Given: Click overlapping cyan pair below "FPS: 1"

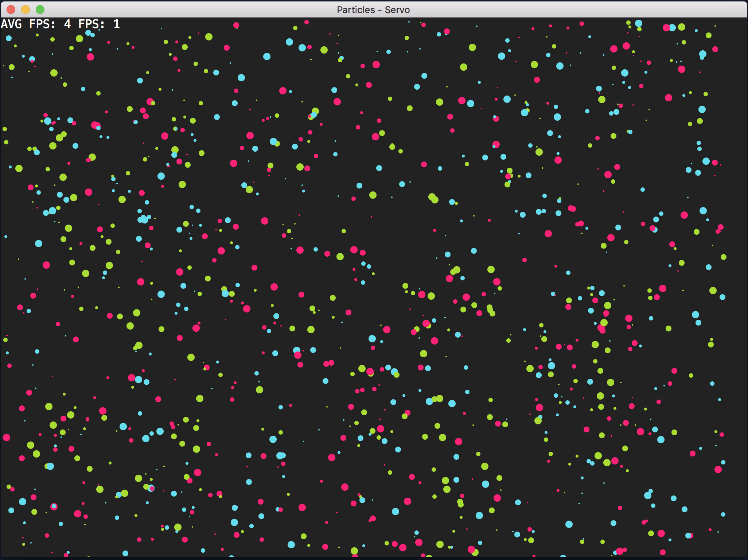Looking at the screenshot, I should [89, 34].
